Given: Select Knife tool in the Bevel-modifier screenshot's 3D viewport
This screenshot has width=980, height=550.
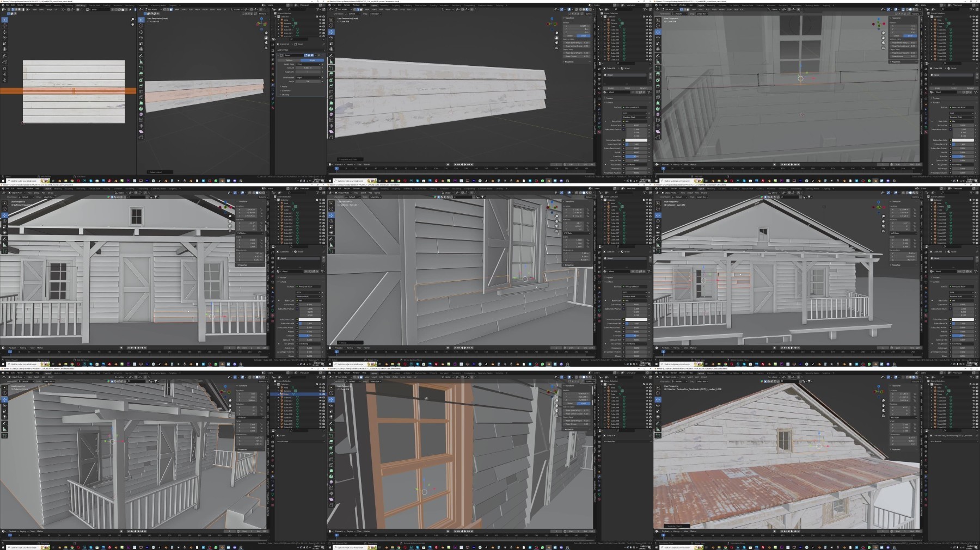Looking at the screenshot, I should (x=141, y=97).
